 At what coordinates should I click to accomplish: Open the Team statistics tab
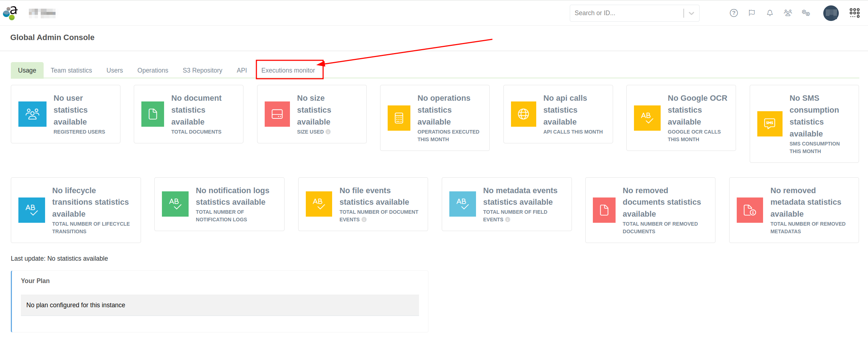[x=71, y=70]
